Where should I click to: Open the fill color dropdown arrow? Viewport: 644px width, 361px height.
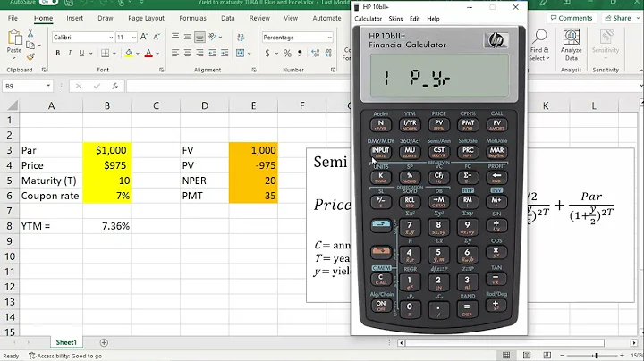pyautogui.click(x=138, y=54)
